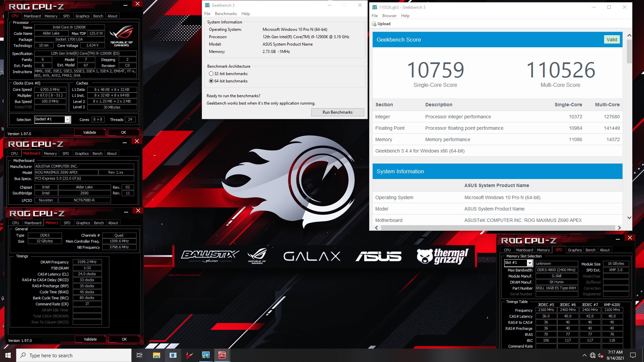Click the 110526.gb3 window title icon

[375, 7]
